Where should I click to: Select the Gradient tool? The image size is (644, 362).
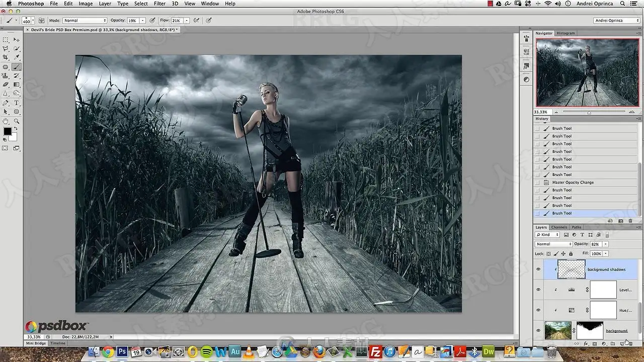point(17,84)
